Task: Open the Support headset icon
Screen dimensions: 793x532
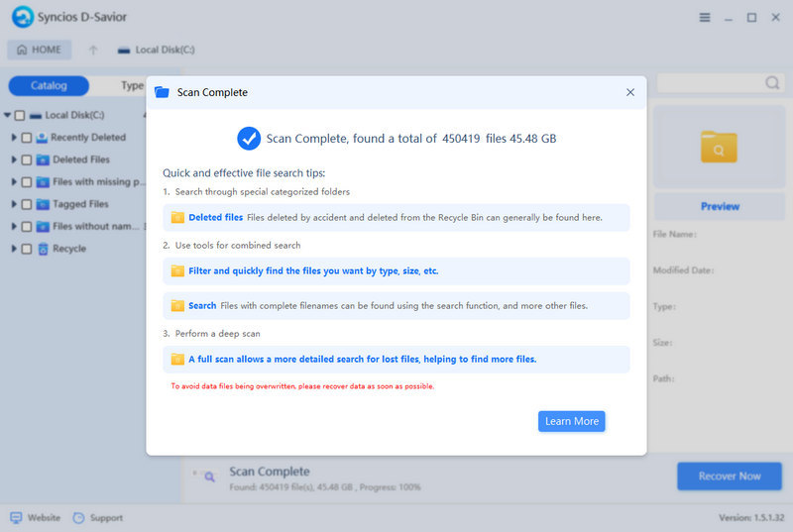Action: tap(79, 517)
